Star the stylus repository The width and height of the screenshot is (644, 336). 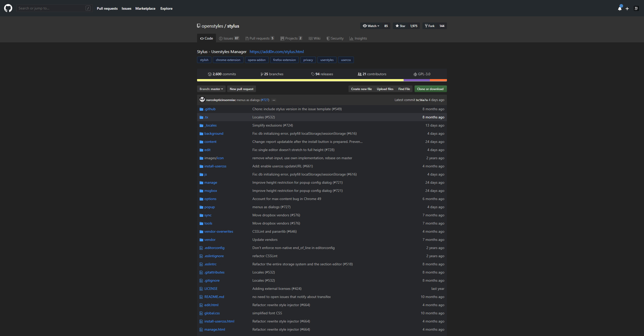pyautogui.click(x=400, y=26)
